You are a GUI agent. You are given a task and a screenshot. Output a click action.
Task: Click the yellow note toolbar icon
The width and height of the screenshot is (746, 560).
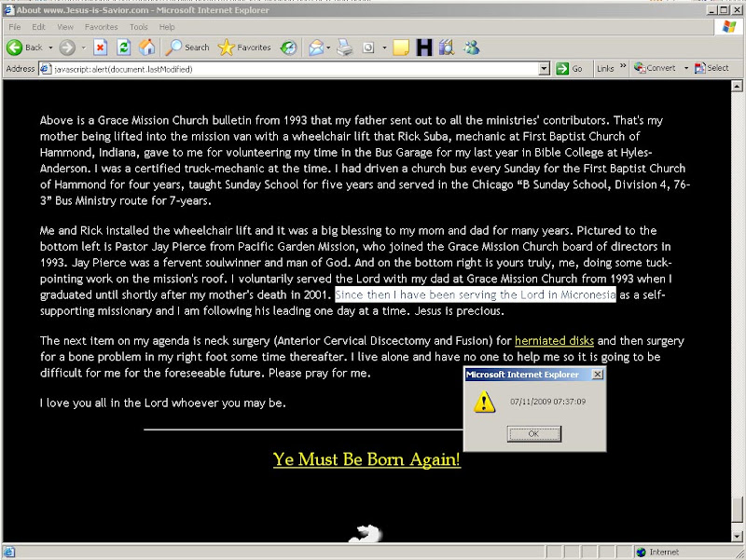coord(401,48)
